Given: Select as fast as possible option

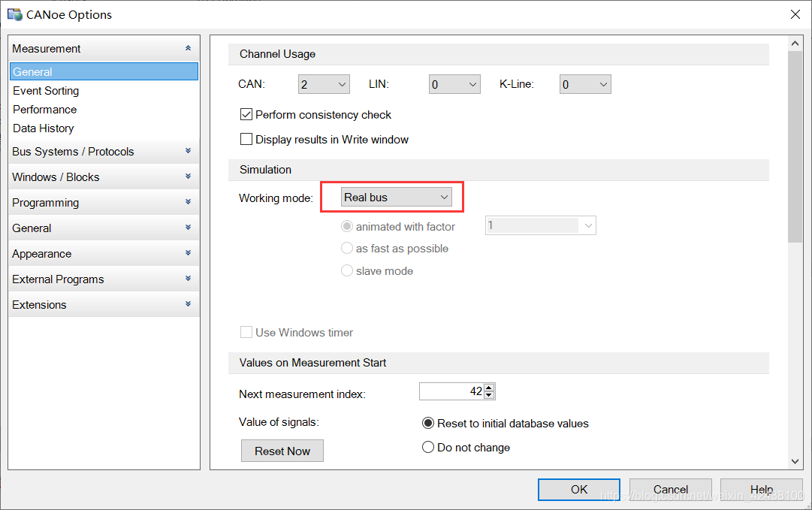Looking at the screenshot, I should click(x=347, y=249).
